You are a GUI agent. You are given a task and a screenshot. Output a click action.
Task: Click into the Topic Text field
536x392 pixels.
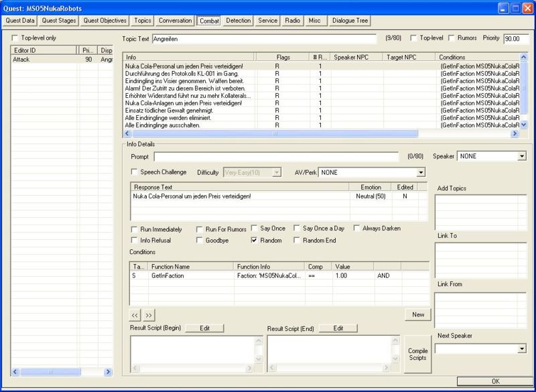click(x=264, y=39)
